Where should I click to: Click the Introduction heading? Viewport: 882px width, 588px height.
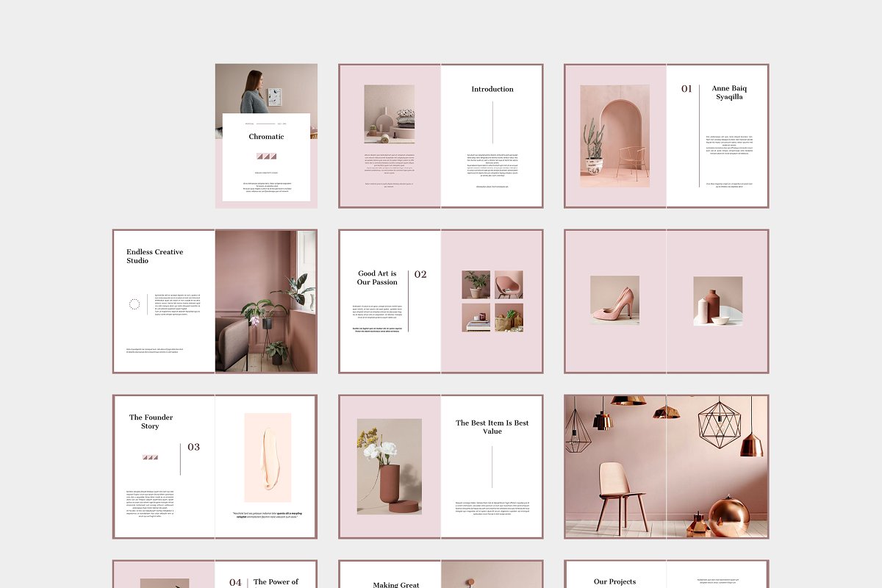click(x=492, y=89)
